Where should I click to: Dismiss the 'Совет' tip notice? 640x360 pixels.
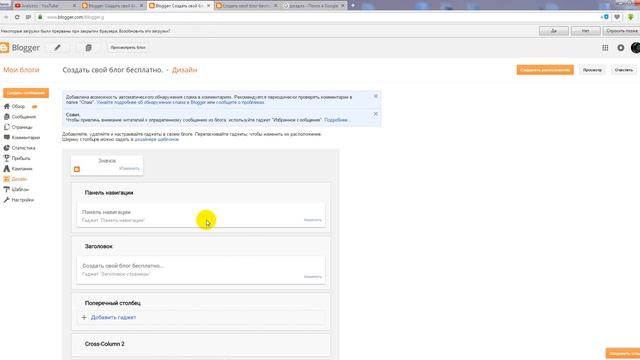point(376,114)
